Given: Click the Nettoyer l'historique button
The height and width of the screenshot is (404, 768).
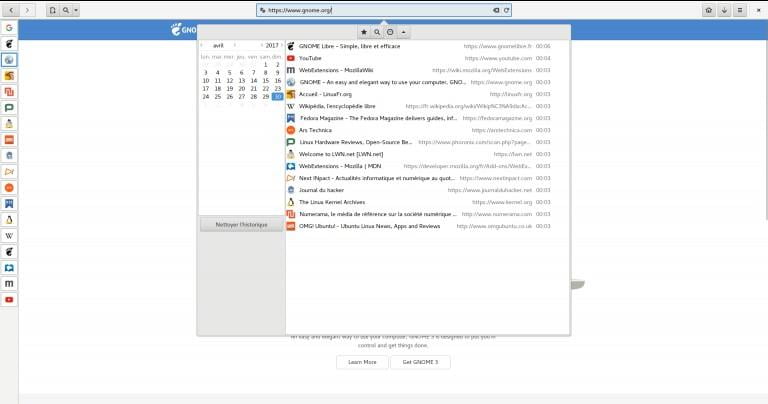Looking at the screenshot, I should pos(241,225).
